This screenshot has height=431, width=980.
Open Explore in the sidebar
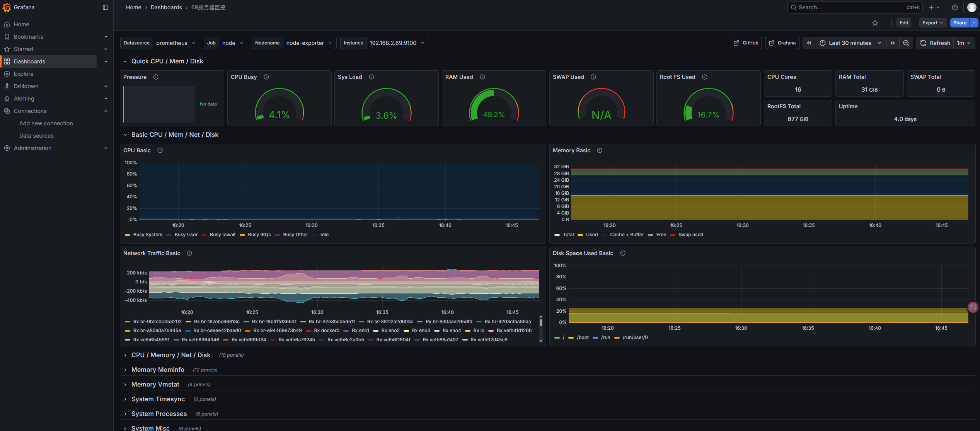point(24,74)
